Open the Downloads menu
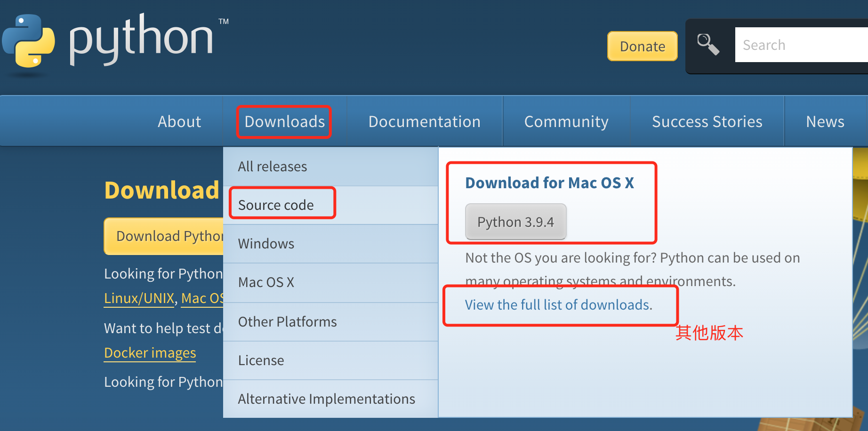Viewport: 868px width, 431px height. [x=284, y=121]
